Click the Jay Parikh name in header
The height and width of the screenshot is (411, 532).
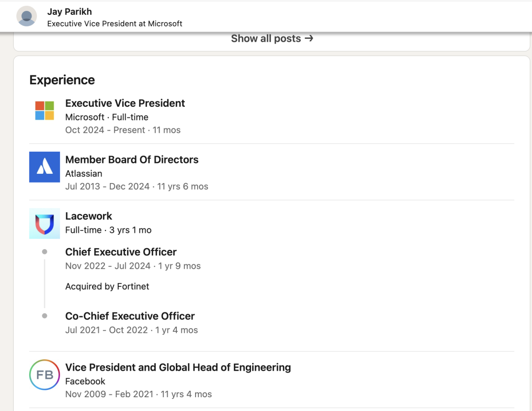tap(69, 11)
